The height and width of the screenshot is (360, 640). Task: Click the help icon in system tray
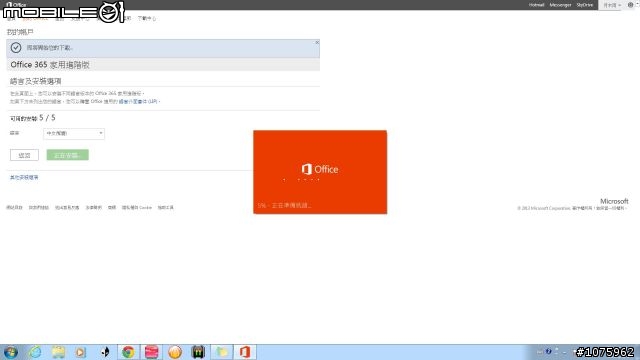click(548, 351)
